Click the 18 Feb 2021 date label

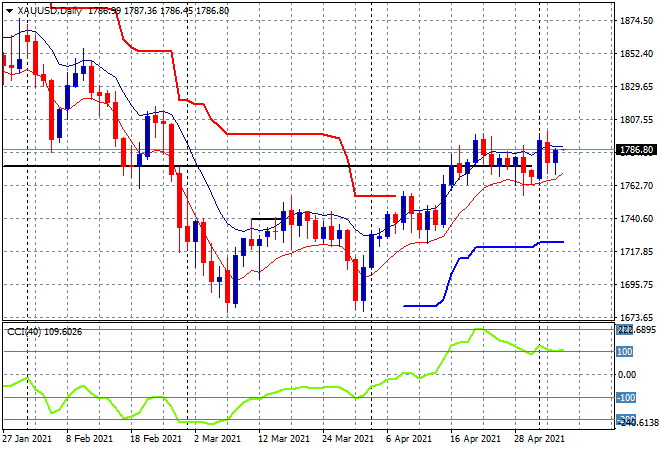pos(156,439)
